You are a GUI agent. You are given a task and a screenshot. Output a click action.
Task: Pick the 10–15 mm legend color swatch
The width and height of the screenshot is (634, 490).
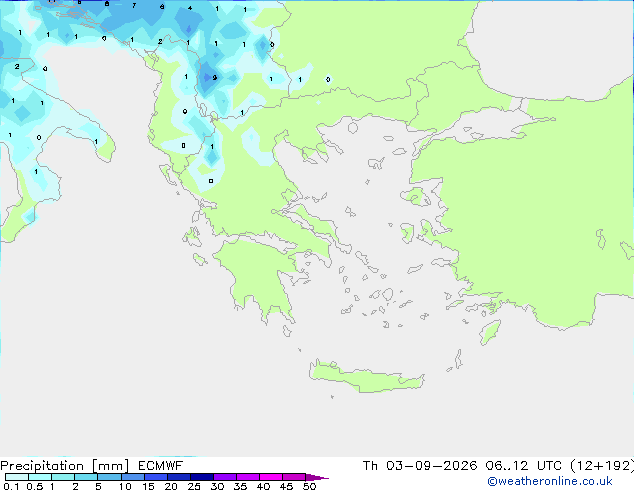pos(132,477)
